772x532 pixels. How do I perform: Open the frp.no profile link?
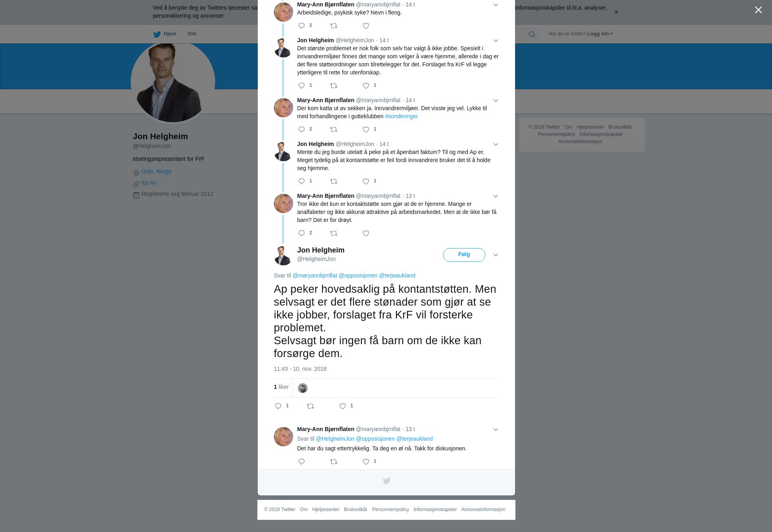(x=149, y=183)
